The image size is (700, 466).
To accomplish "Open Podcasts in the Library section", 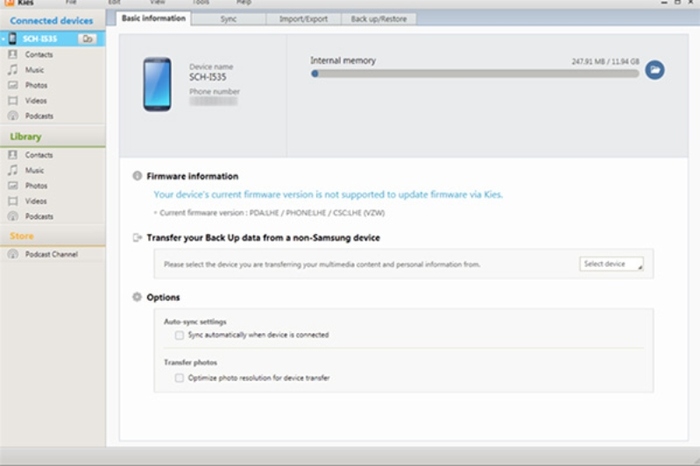I will (x=38, y=216).
